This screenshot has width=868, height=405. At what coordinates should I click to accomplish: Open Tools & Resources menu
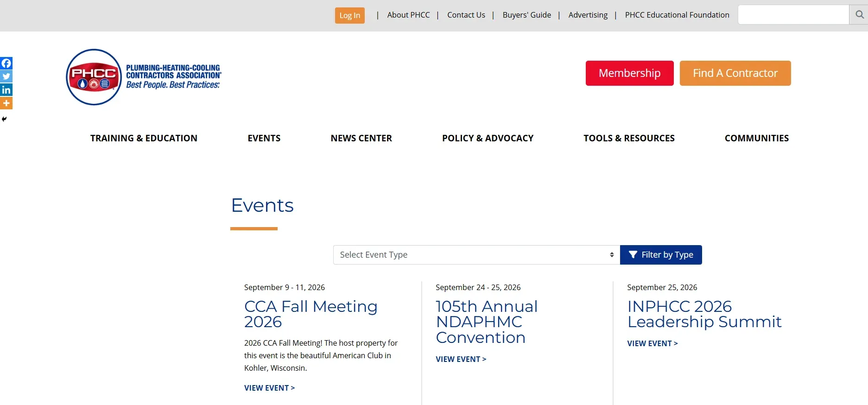point(629,138)
